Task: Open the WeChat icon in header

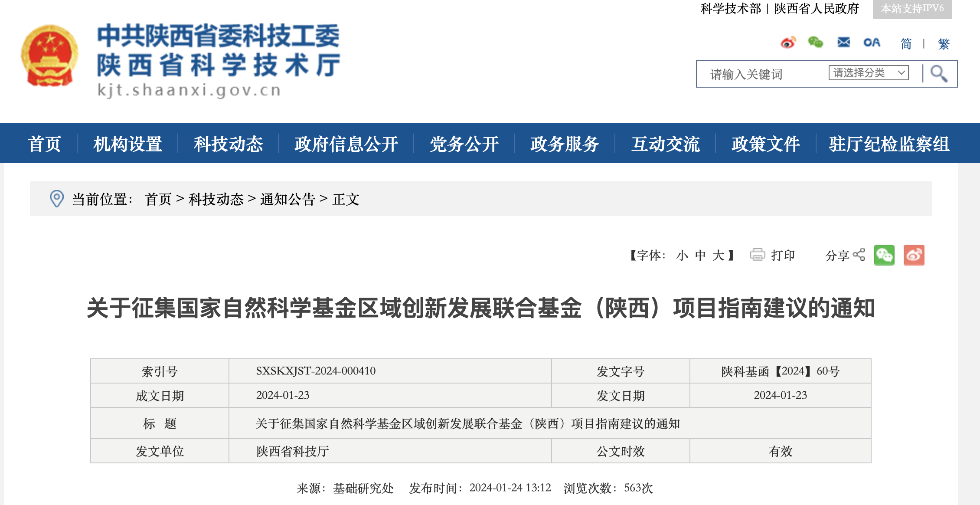Action: (815, 42)
